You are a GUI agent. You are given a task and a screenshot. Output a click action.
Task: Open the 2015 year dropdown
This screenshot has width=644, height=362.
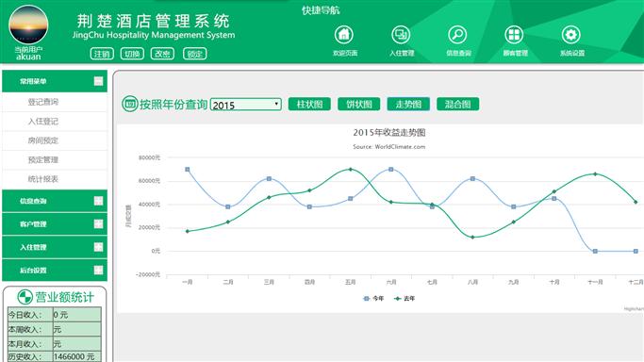[x=245, y=105]
